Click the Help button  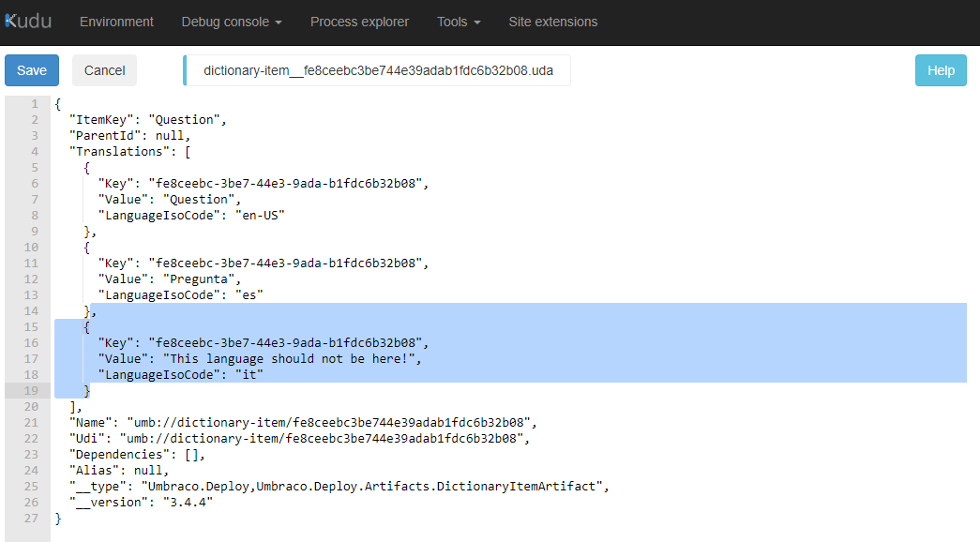pyautogui.click(x=941, y=69)
